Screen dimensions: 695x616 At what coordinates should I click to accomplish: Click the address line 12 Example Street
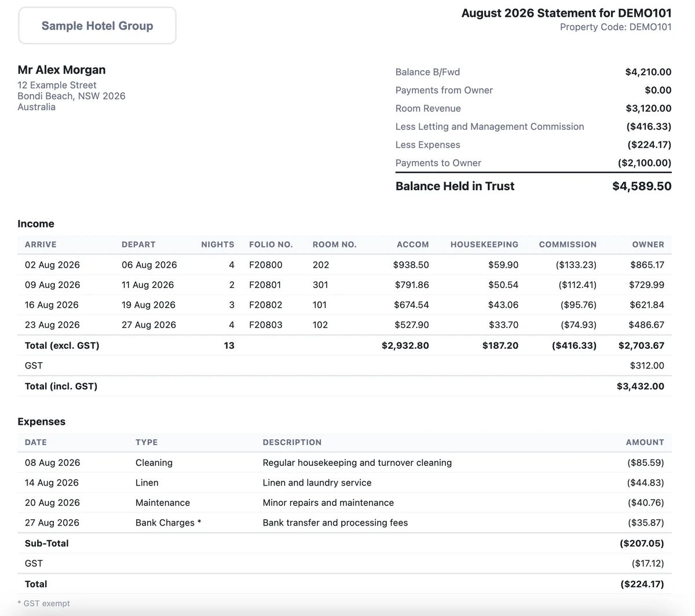pos(57,85)
